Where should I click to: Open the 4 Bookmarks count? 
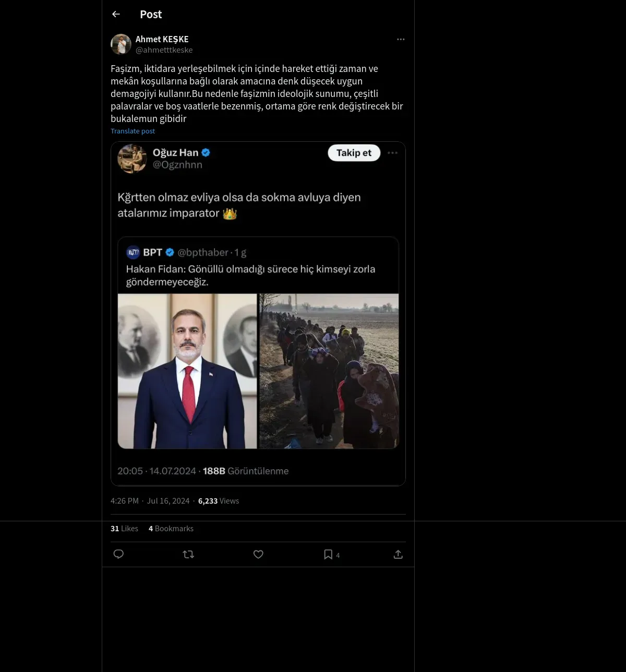(x=171, y=529)
